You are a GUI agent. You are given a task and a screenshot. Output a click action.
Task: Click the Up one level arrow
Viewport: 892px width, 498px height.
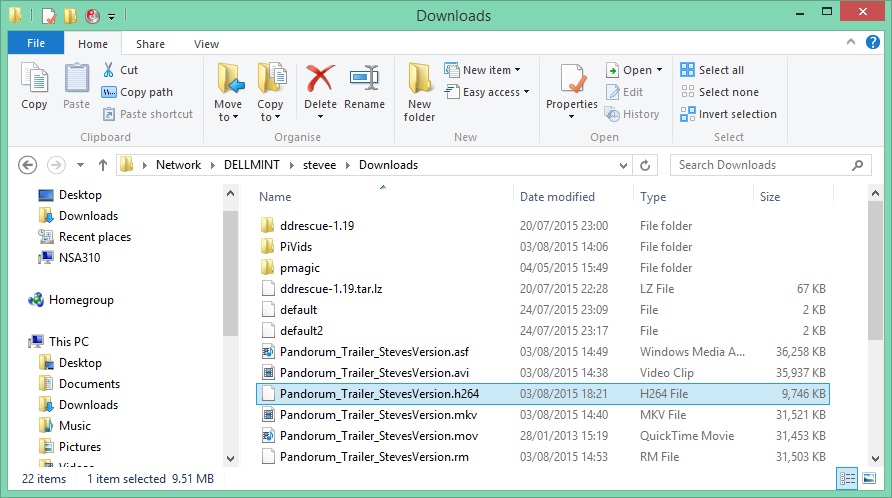click(x=102, y=165)
